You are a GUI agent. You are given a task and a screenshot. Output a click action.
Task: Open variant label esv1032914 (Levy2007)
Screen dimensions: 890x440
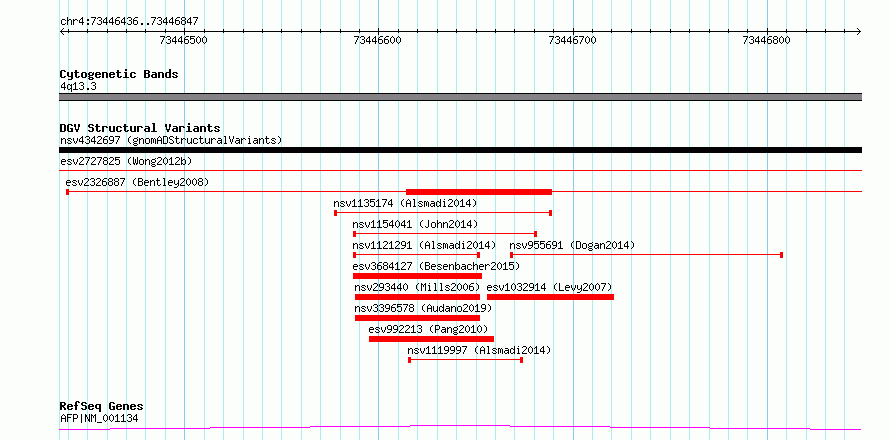tap(549, 287)
